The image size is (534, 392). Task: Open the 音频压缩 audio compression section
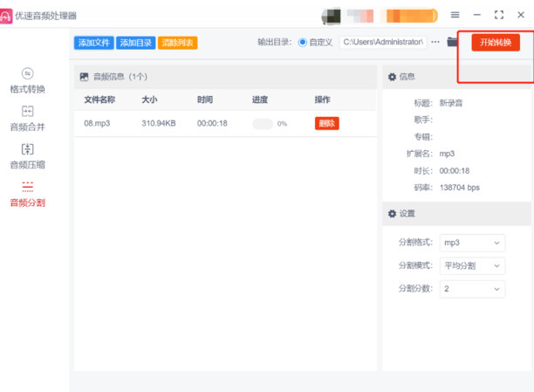coord(27,156)
